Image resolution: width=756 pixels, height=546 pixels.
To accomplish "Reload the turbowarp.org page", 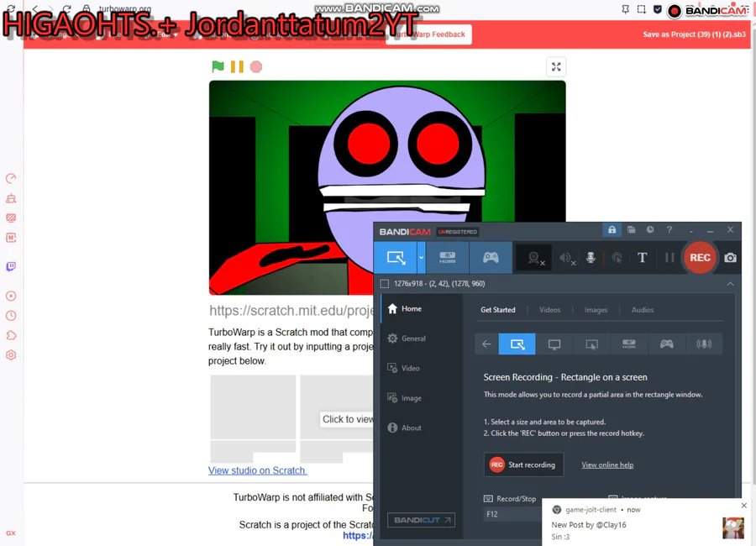I will pos(67,8).
